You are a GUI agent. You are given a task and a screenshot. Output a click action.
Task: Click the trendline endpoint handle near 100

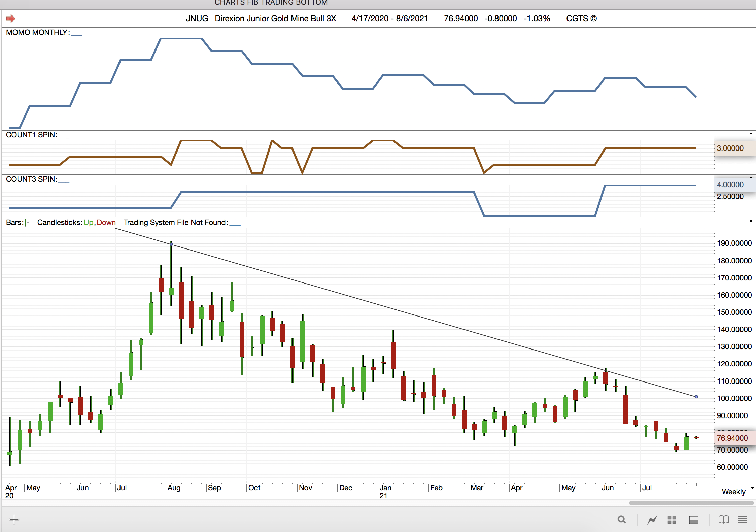696,397
